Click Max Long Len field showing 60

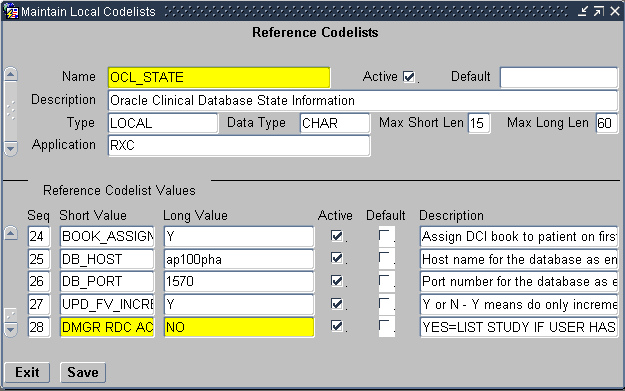[607, 123]
